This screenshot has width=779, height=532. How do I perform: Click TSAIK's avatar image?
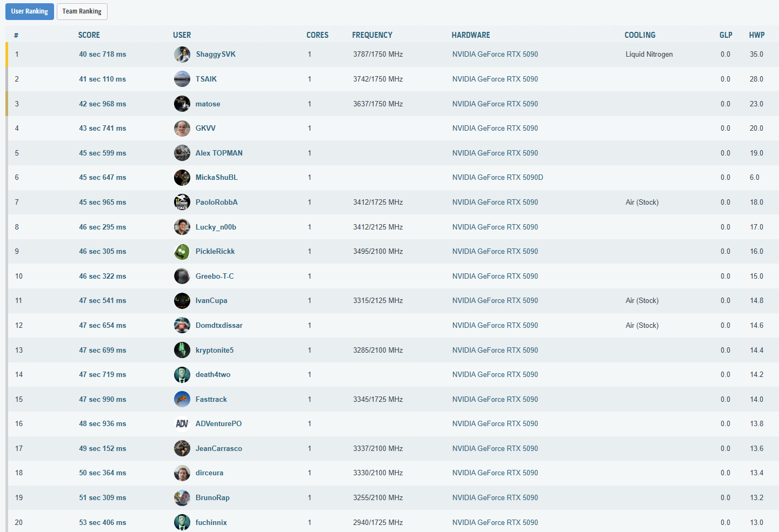point(182,79)
